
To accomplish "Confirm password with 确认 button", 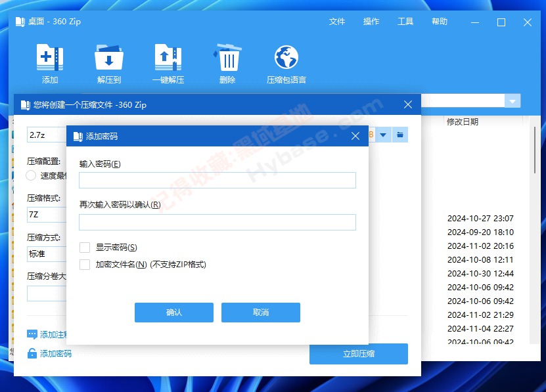I will [x=173, y=313].
